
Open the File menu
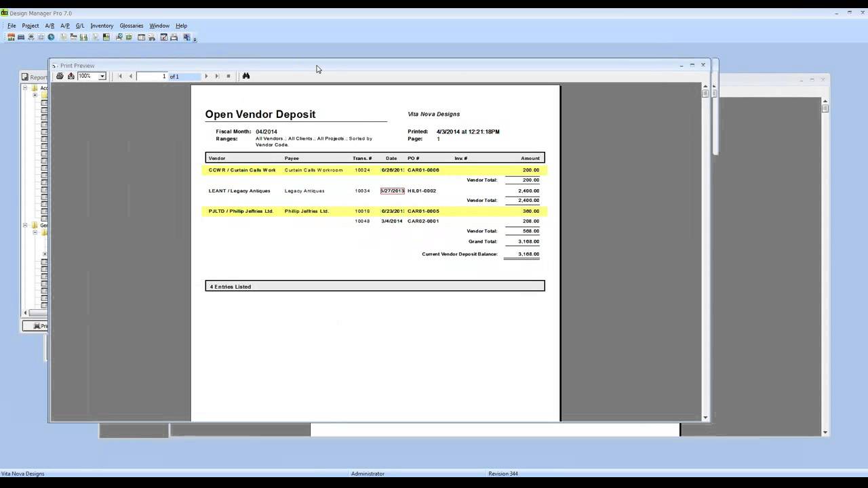(x=12, y=26)
